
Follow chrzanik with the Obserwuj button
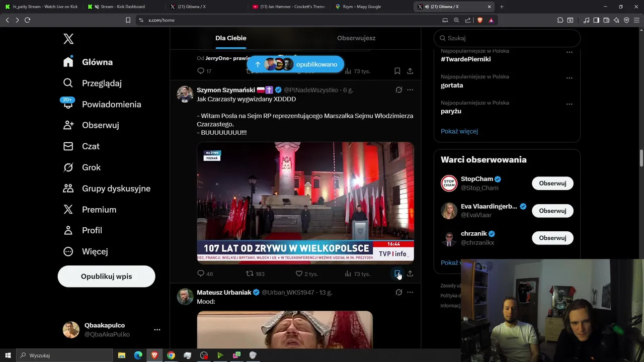coord(552,238)
